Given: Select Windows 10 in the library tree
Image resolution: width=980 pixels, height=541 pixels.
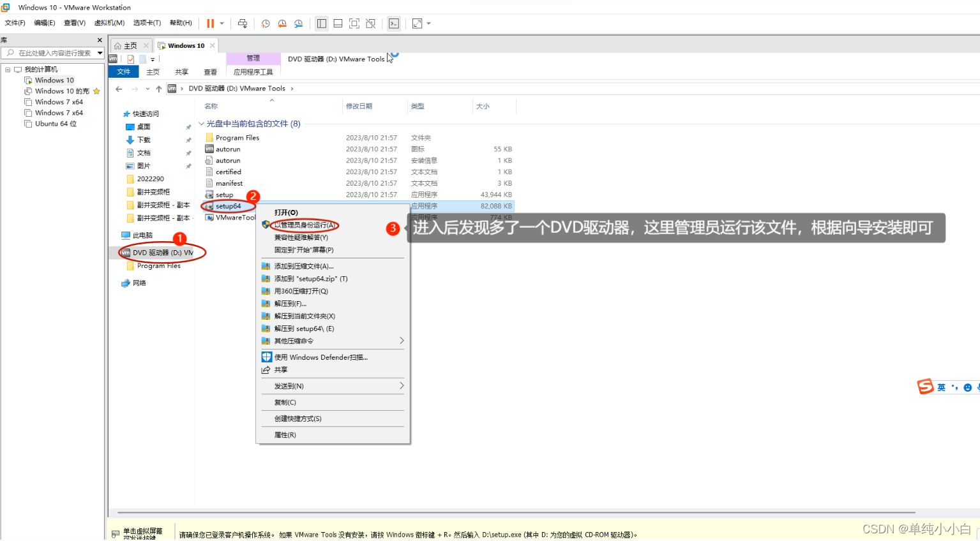Looking at the screenshot, I should (54, 80).
